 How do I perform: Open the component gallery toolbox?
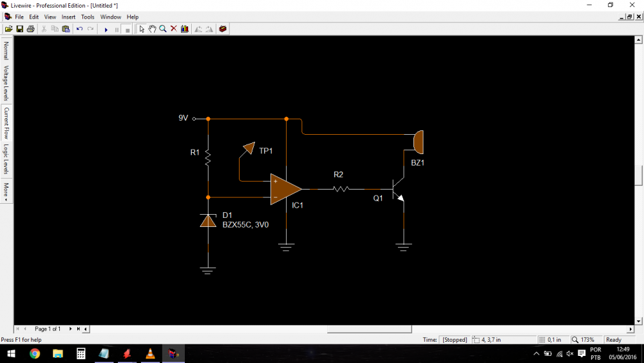[223, 29]
